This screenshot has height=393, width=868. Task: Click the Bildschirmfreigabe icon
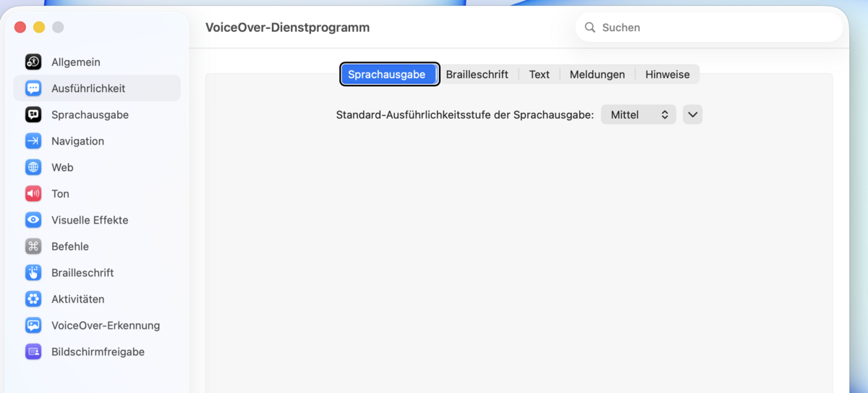(x=33, y=352)
